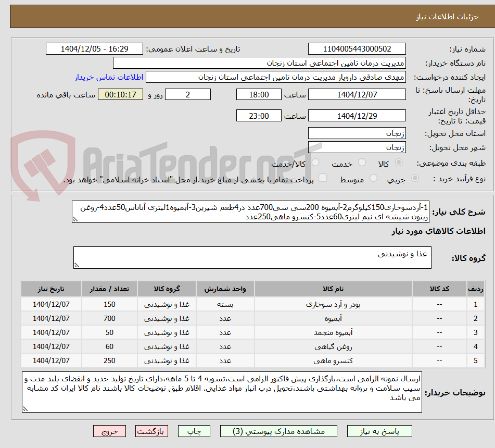Click the 'واحد شمارش' column header
This screenshot has height=448, width=495.
point(225,289)
